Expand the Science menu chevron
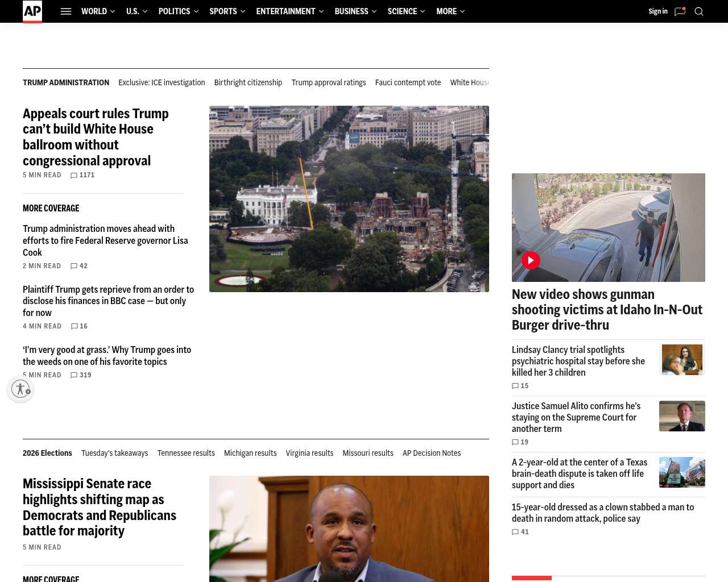Image resolution: width=728 pixels, height=582 pixels. tap(423, 11)
